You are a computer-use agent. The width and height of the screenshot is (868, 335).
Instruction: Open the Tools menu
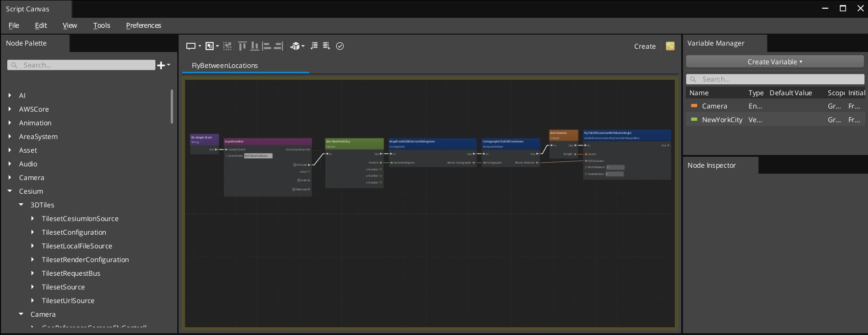coord(102,26)
